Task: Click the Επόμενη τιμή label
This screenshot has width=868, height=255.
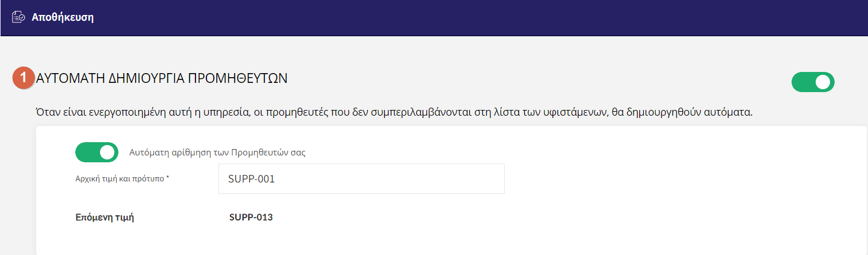Action: point(109,218)
